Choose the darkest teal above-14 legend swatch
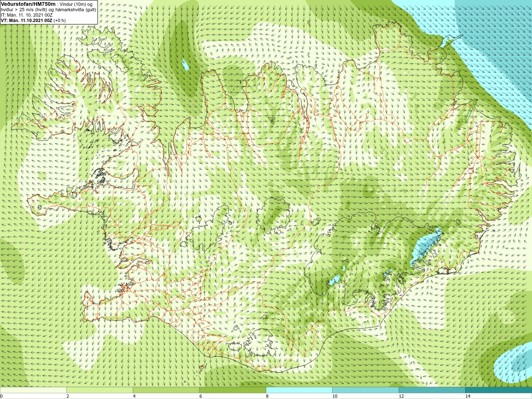Viewport: 532px width, 399px height. [499, 390]
